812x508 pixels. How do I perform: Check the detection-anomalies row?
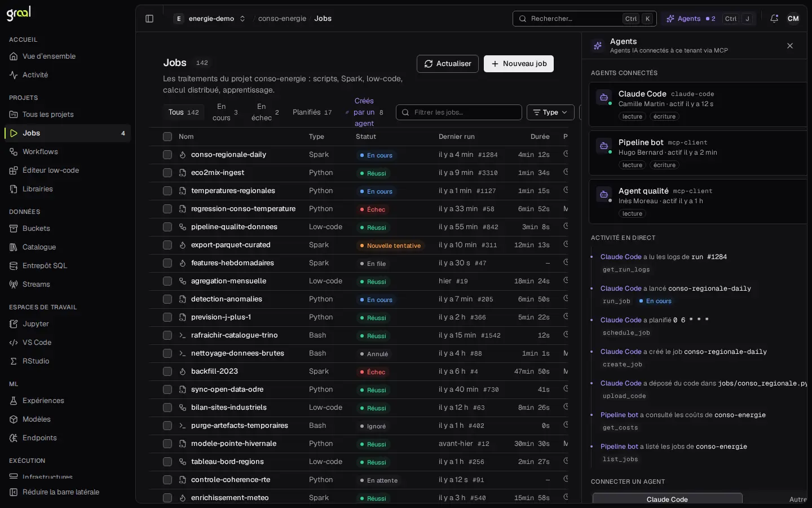coord(167,299)
